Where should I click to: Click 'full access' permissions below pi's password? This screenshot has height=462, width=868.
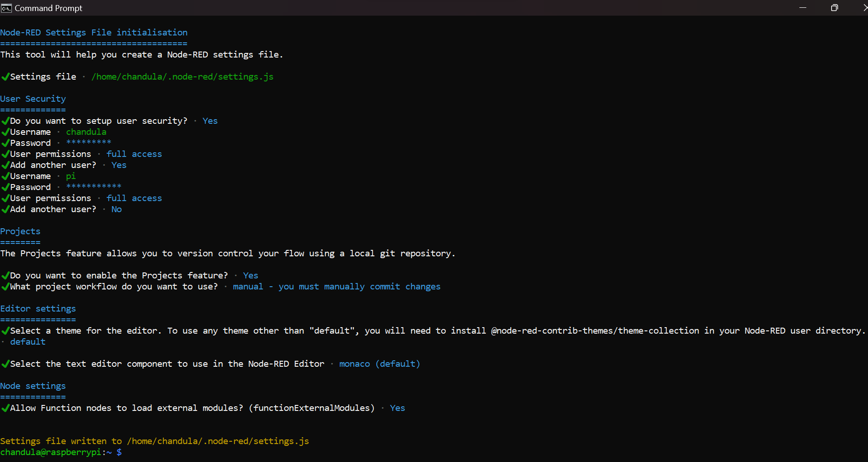pyautogui.click(x=134, y=198)
